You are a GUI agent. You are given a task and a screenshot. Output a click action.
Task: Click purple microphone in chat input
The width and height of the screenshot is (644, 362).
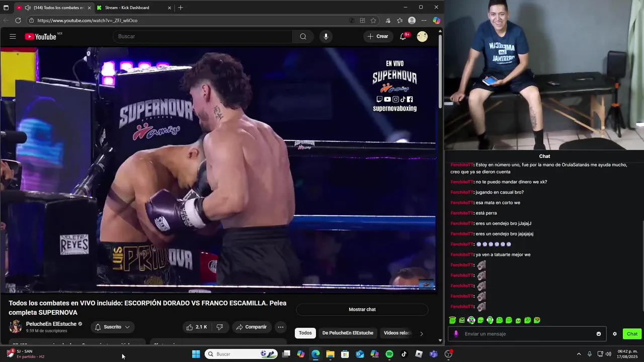click(x=456, y=334)
